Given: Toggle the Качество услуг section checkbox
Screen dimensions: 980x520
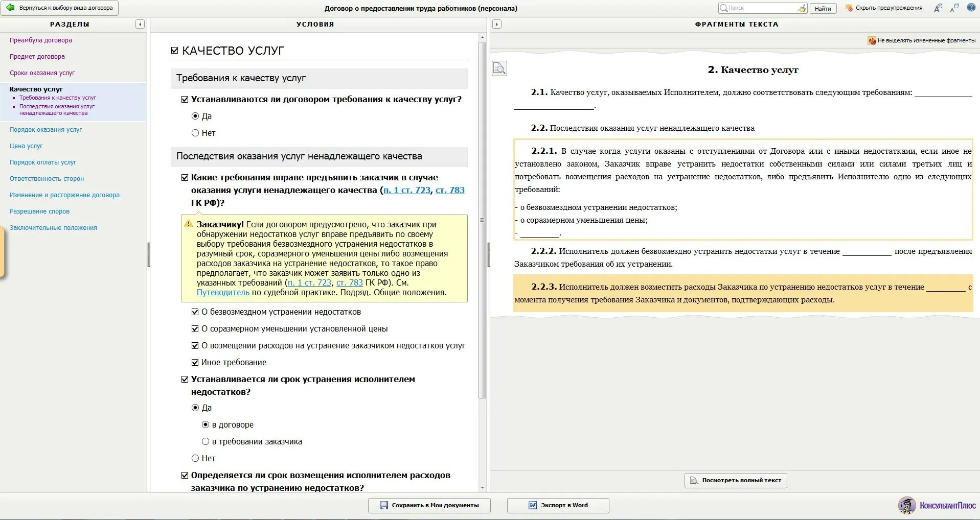Looking at the screenshot, I should [x=174, y=51].
